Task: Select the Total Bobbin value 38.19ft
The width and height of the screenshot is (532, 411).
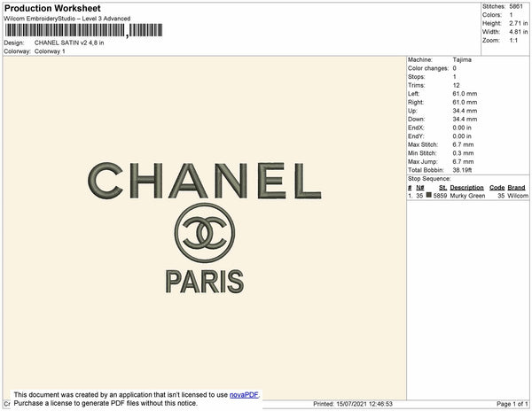Action: pos(462,170)
